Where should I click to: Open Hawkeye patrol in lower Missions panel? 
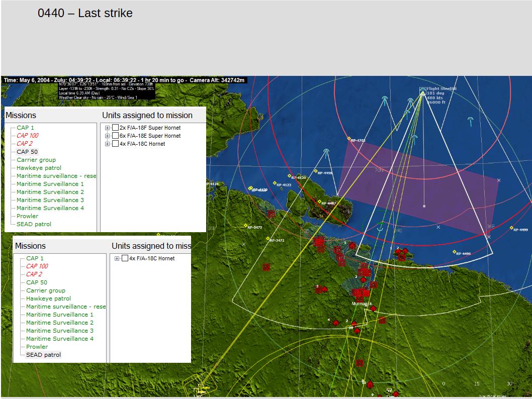pyautogui.click(x=48, y=298)
